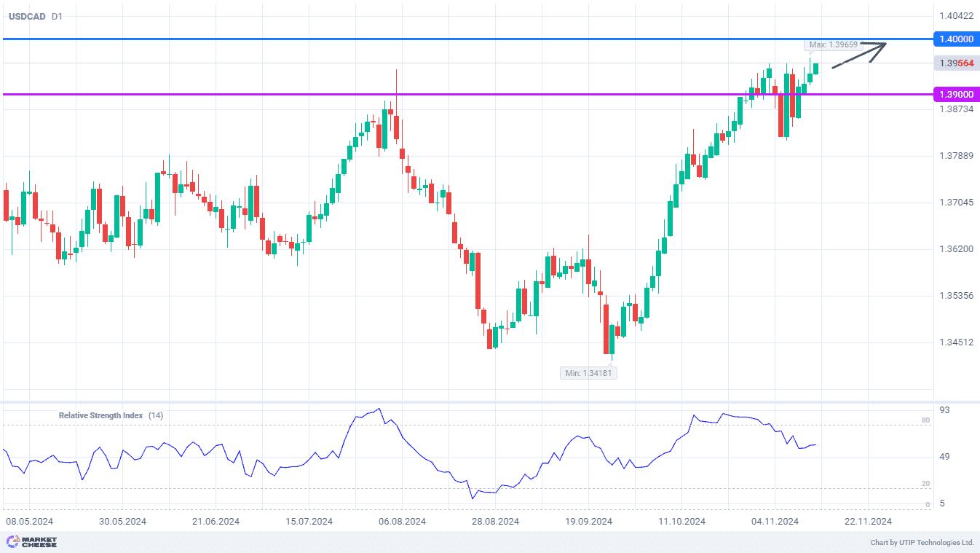This screenshot has height=553, width=980.
Task: Click the 06.08.2024 date on time axis
Action: 402,522
